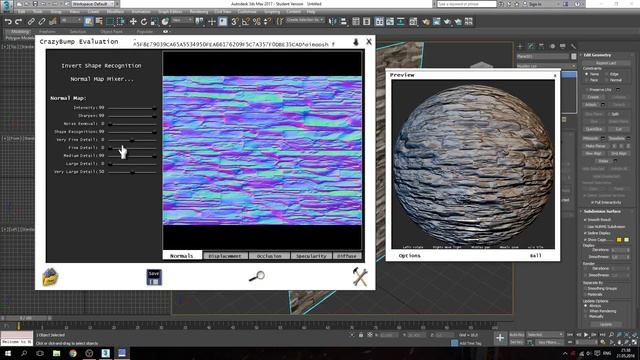The width and height of the screenshot is (640, 360).
Task: Toggle the Use NURMS Subdivision checkbox
Action: tap(585, 226)
